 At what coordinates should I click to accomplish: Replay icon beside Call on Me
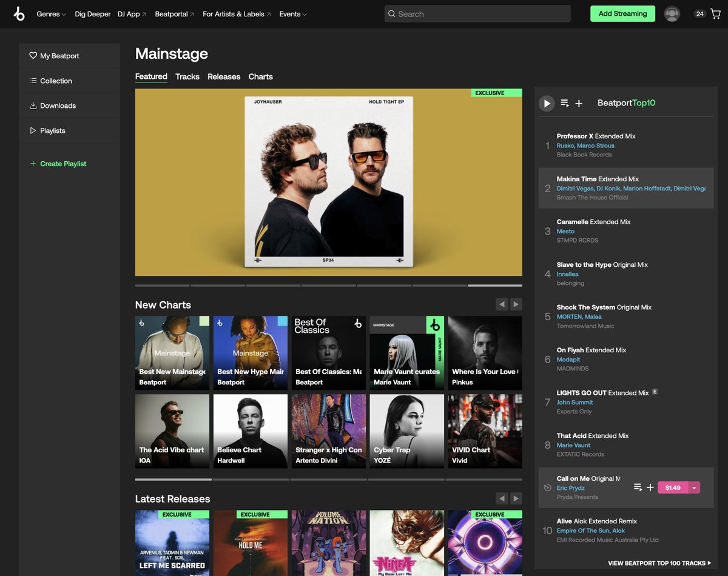547,487
